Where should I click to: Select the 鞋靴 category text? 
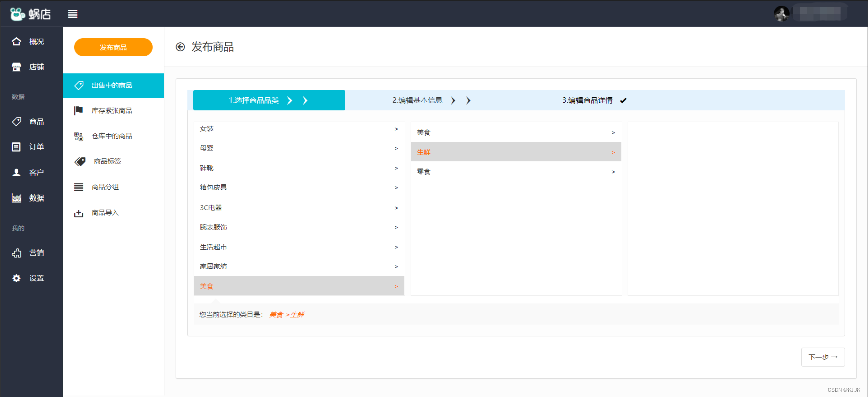(207, 168)
